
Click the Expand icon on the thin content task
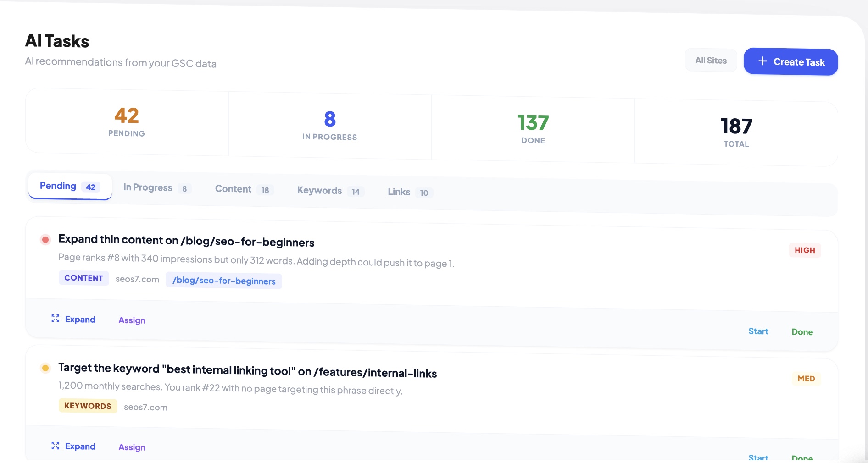55,319
